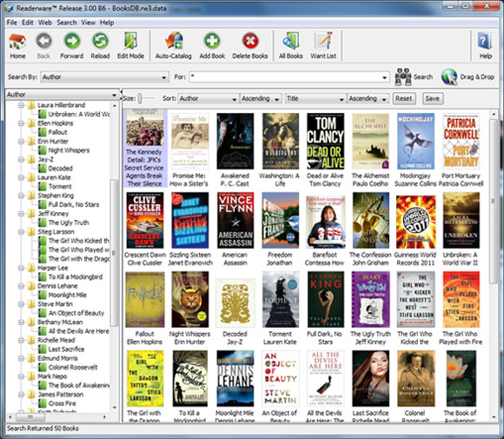
Task: Click the Dead or Alive book cover
Action: pyautogui.click(x=325, y=141)
